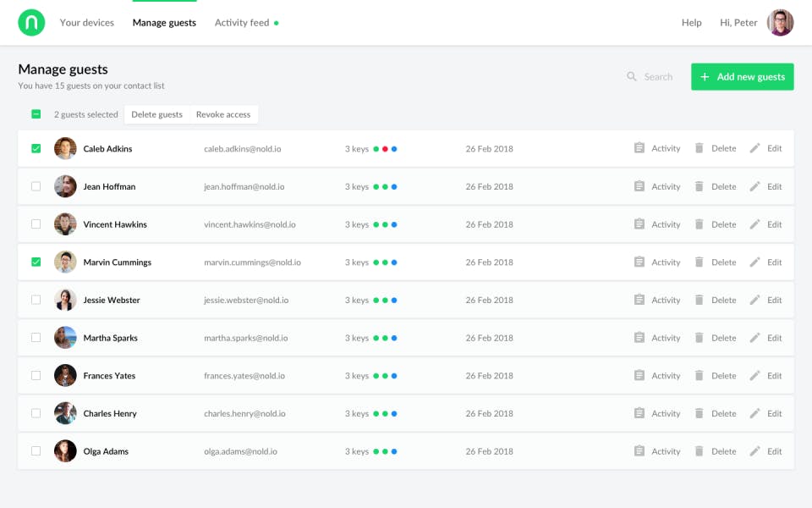Viewport: 812px width, 508px height.
Task: Deselect Marvin Cummings checkbox
Action: (x=36, y=262)
